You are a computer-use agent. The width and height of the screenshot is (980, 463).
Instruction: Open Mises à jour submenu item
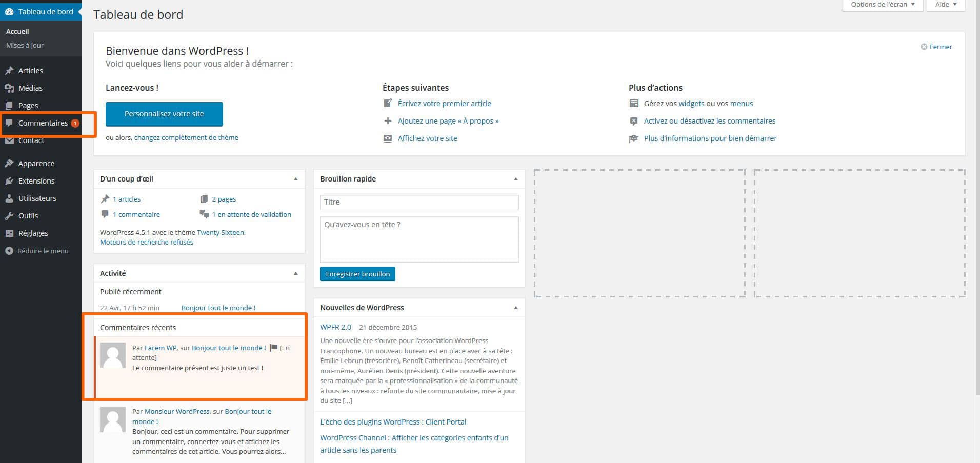coord(25,45)
